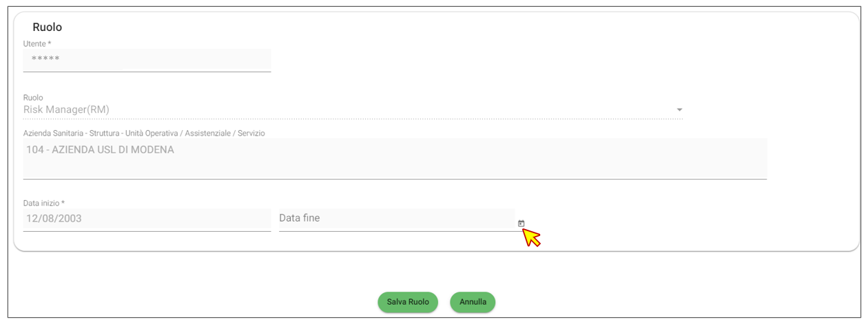Click the "Utente *" field label
This screenshot has height=324, width=868.
pyautogui.click(x=37, y=44)
